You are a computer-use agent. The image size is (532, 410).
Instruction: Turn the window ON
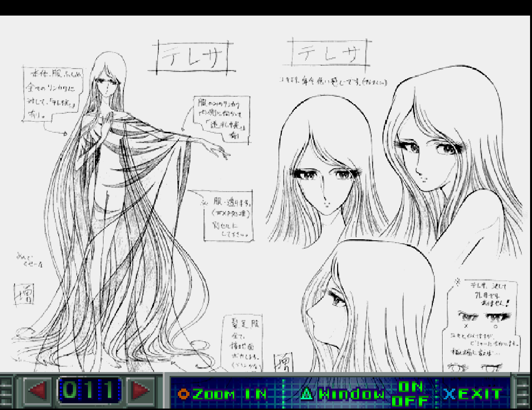pyautogui.click(x=410, y=386)
